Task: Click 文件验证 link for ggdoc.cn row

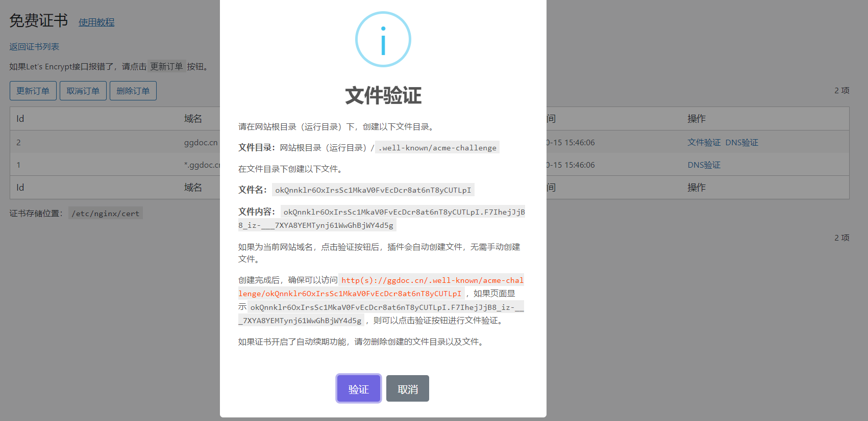Action: pyautogui.click(x=704, y=143)
